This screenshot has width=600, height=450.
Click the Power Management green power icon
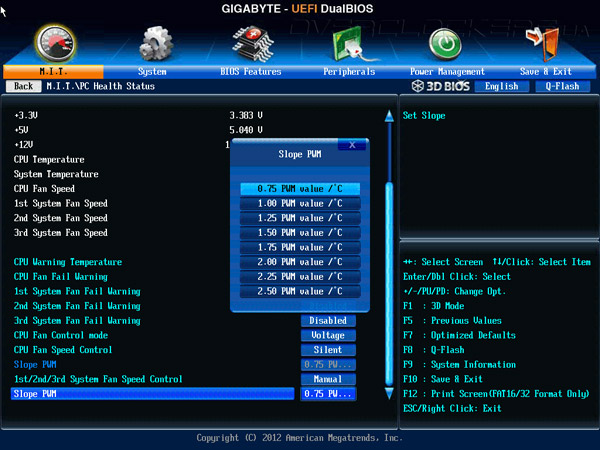(x=445, y=44)
